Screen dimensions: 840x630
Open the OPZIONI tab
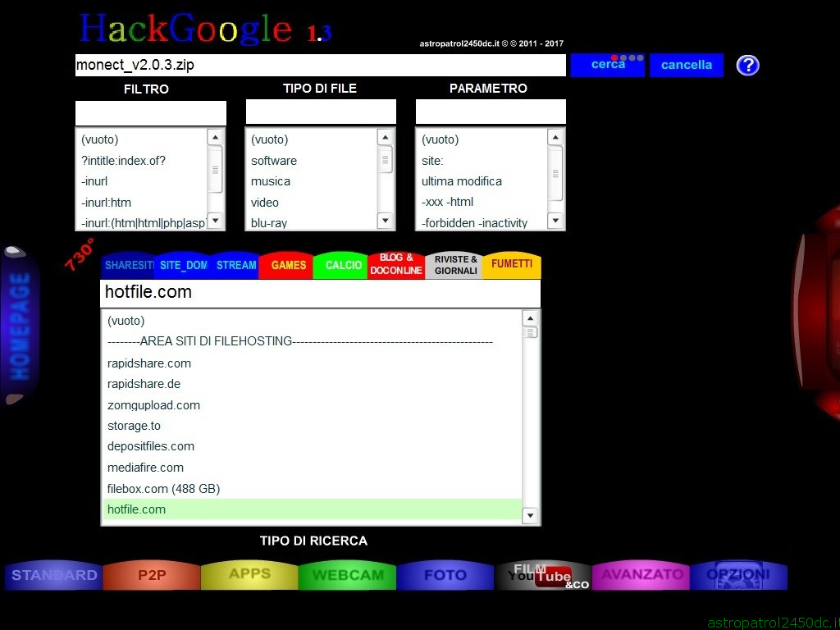pos(739,575)
